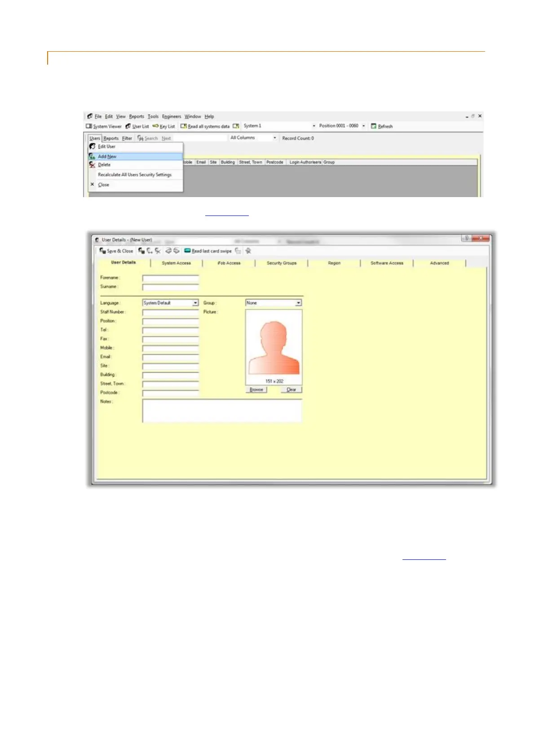535x756 pixels.
Task: Click the Refresh toolbar button
Action: click(x=382, y=126)
